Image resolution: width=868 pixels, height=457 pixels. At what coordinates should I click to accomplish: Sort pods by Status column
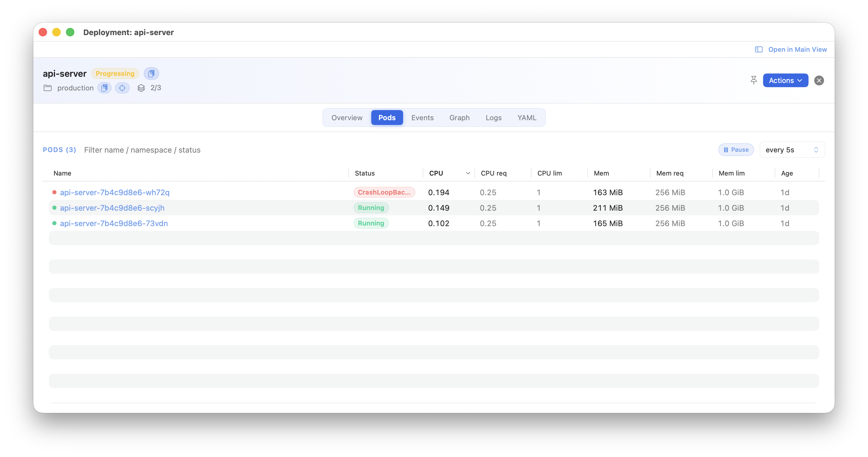click(x=364, y=173)
